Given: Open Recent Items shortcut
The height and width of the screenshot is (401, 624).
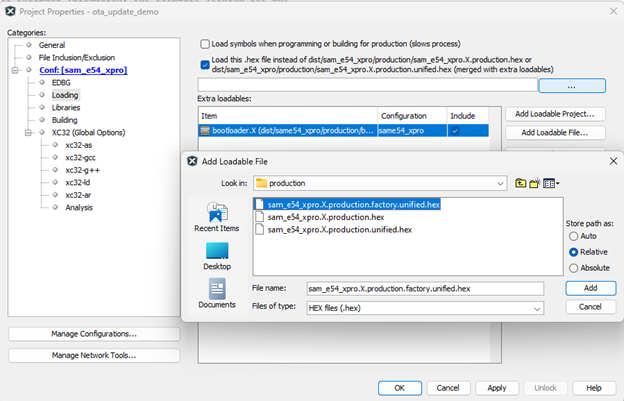Looking at the screenshot, I should click(217, 217).
